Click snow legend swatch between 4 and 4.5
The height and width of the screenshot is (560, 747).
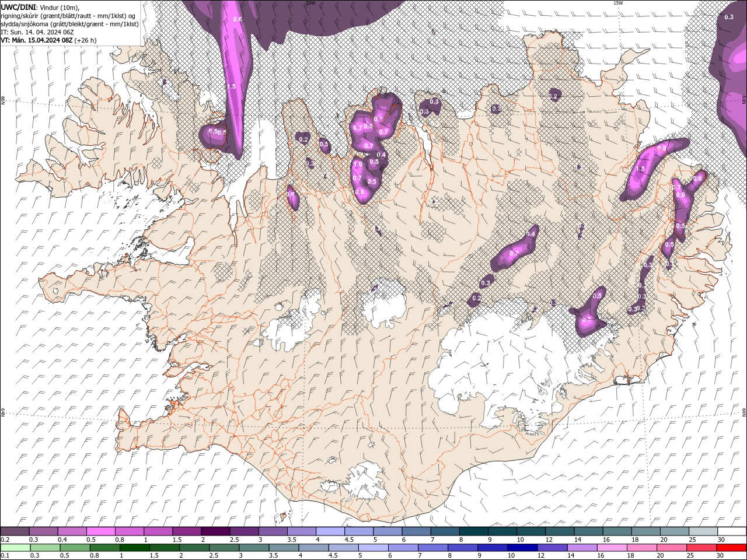[330, 531]
